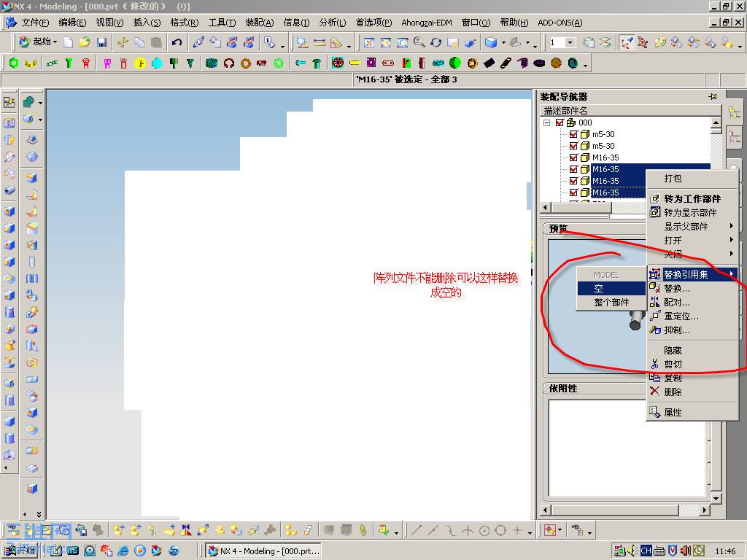Click the CH language indicator in tray

646,551
